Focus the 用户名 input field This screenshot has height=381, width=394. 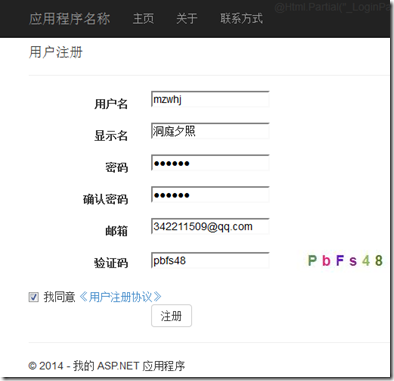(210, 99)
